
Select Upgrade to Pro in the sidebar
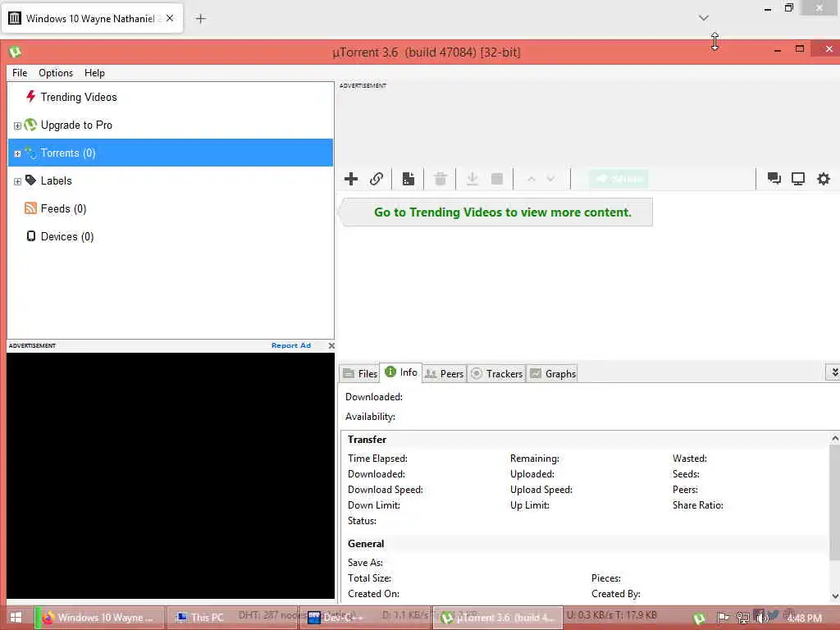point(76,125)
